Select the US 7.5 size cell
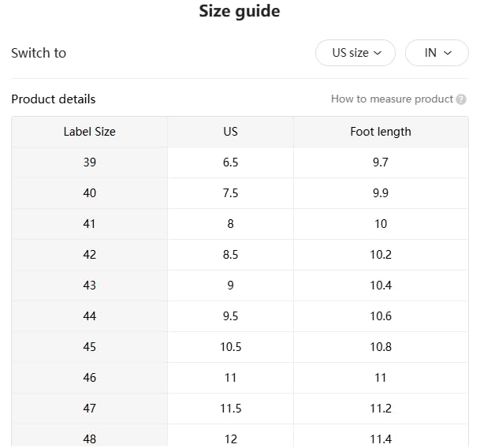Screen dimensions: 480x448 point(230,193)
